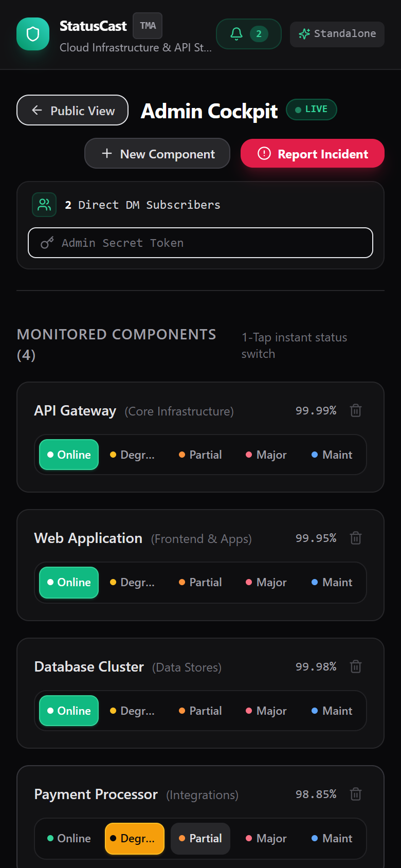This screenshot has width=401, height=868.
Task: Focus the Admin Secret Token field
Action: pos(200,243)
